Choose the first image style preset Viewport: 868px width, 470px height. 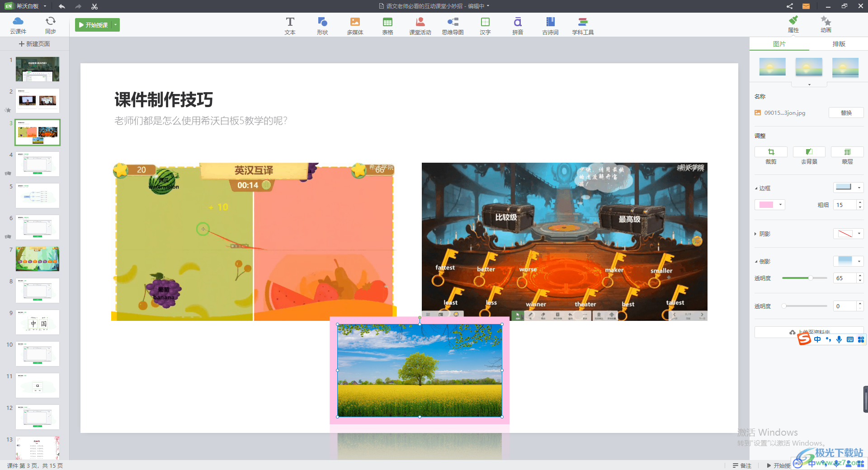773,66
